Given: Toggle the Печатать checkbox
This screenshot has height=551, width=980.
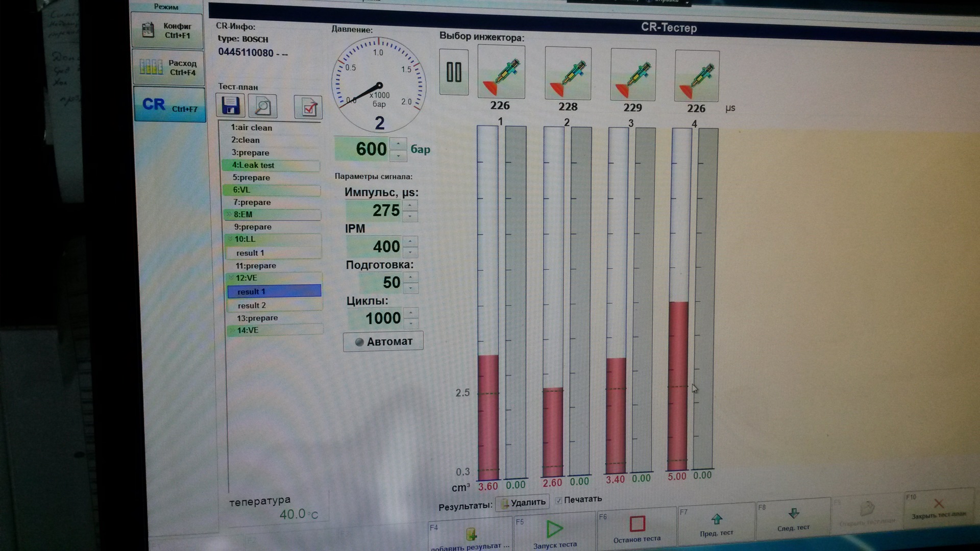Looking at the screenshot, I should (559, 500).
